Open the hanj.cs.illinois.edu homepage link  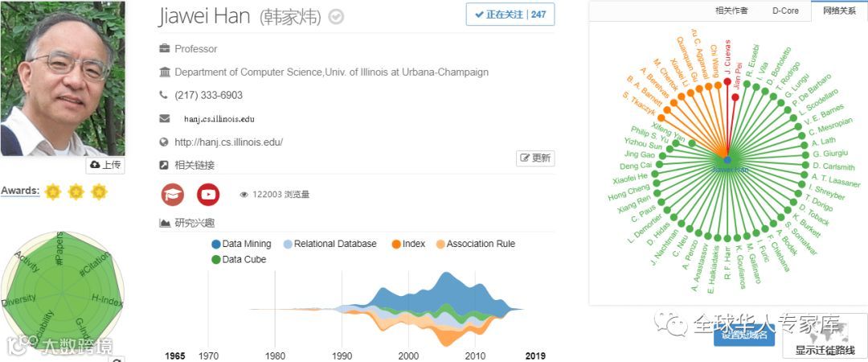click(228, 142)
